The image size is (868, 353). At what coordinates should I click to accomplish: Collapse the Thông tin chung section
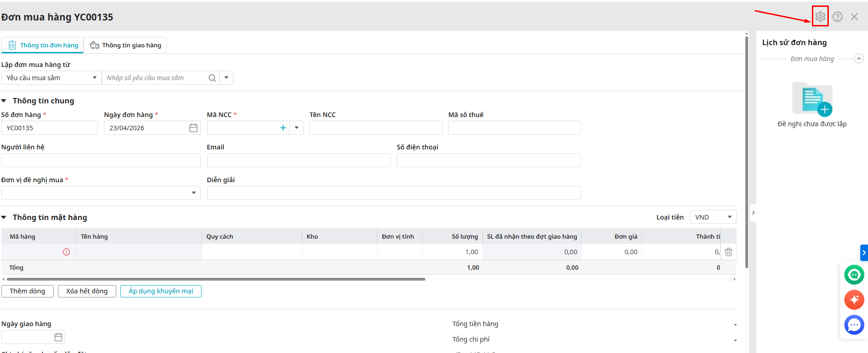pos(4,101)
